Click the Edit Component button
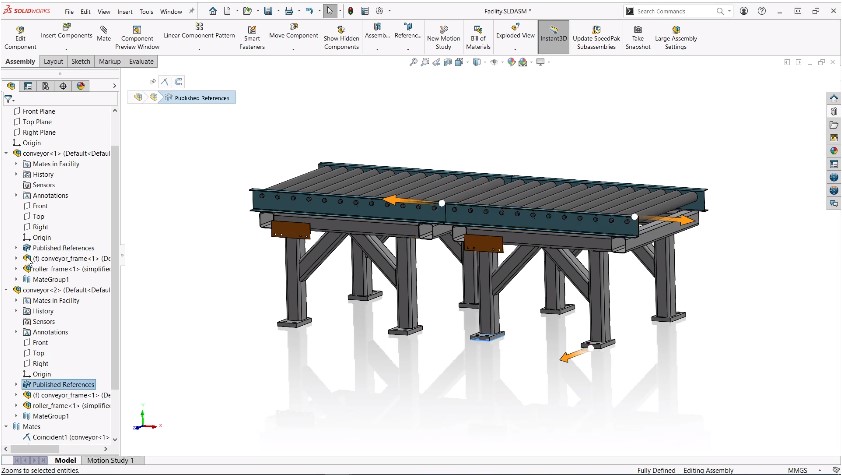 (20, 34)
